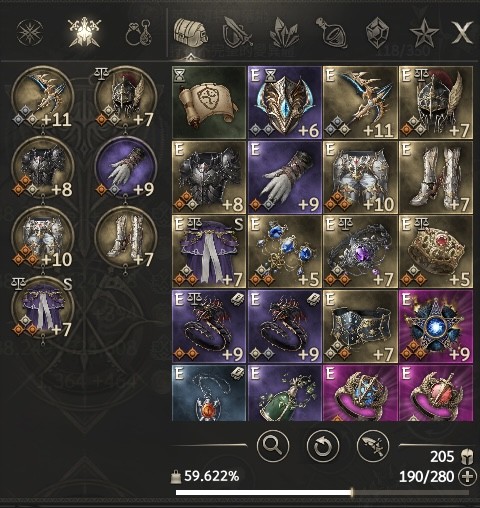
Task: Switch to the sword and shield equipment tab
Action: [237, 33]
